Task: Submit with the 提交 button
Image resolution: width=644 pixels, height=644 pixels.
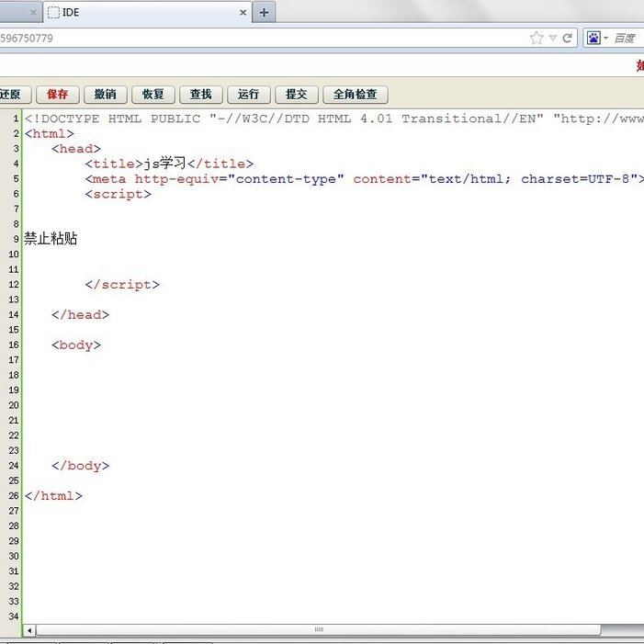Action: (297, 95)
